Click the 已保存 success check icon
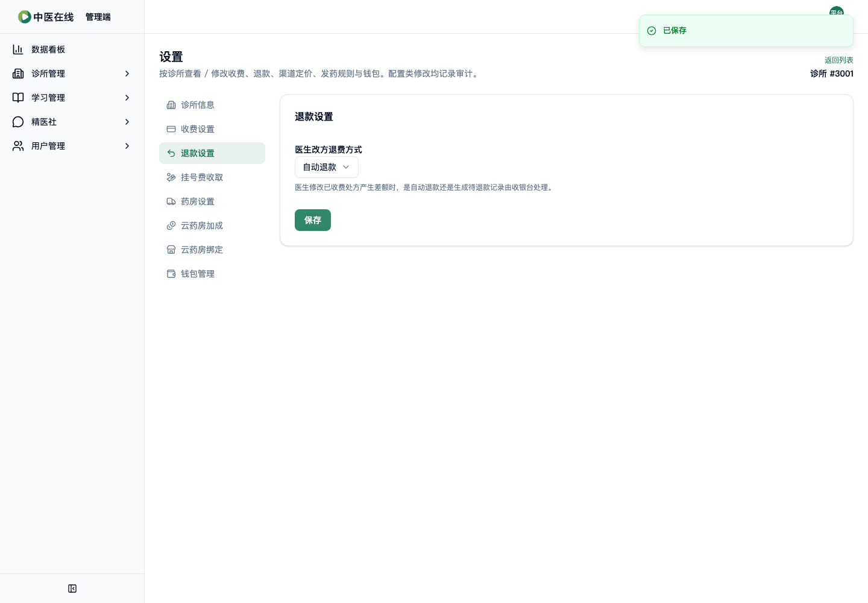Image resolution: width=868 pixels, height=603 pixels. tap(652, 31)
